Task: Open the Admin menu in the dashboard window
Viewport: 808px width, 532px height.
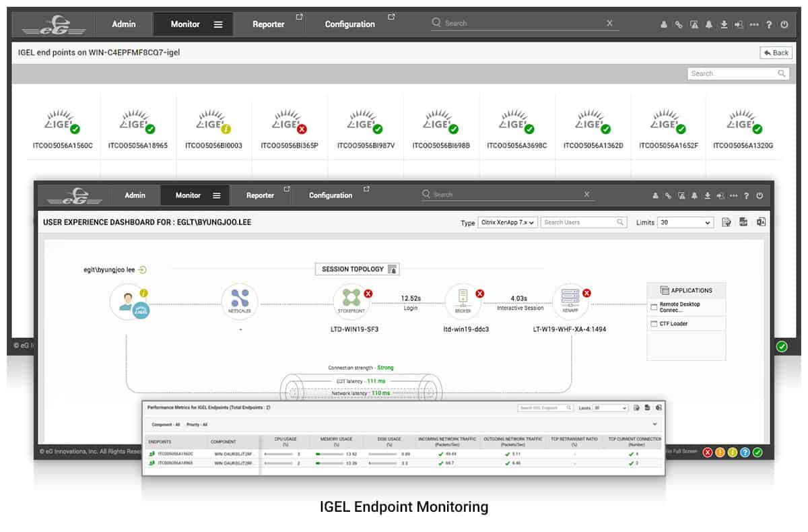Action: click(x=135, y=195)
